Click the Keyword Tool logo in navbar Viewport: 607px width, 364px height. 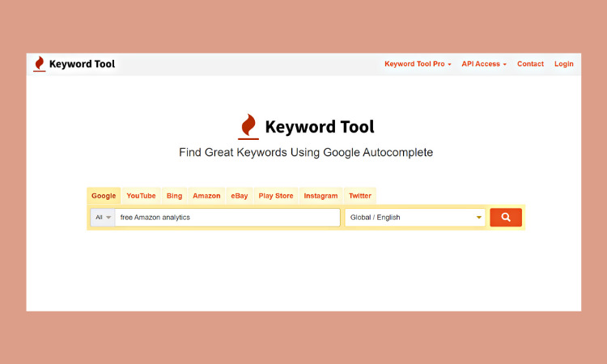point(74,64)
